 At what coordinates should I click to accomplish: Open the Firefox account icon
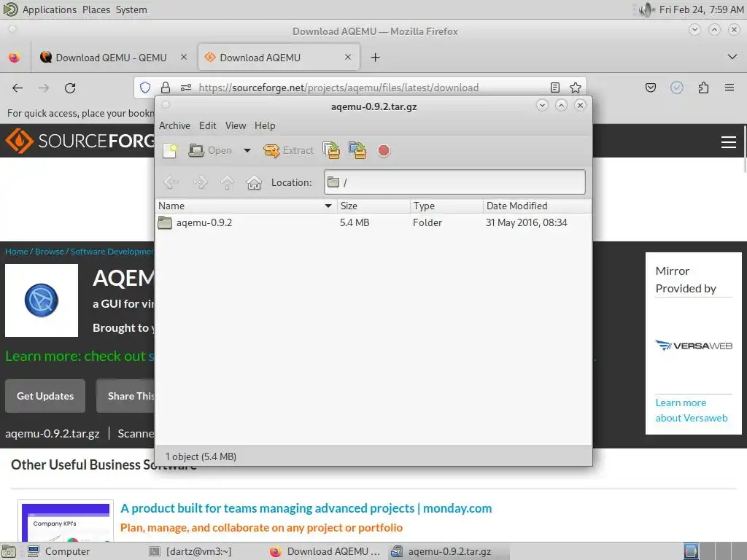click(677, 87)
